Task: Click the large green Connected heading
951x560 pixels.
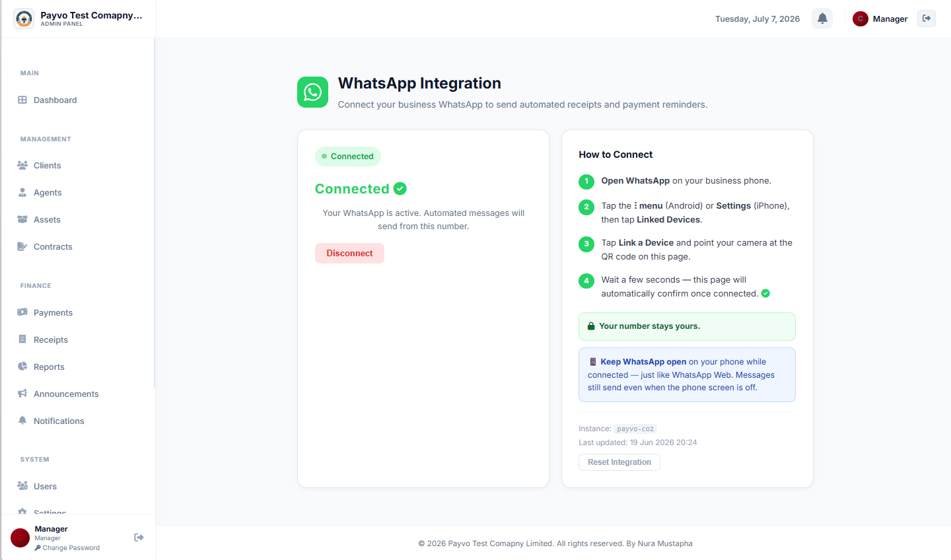Action: pos(352,189)
